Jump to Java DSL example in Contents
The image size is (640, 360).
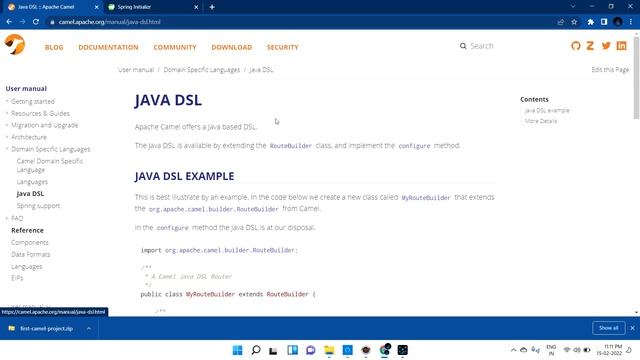[547, 111]
